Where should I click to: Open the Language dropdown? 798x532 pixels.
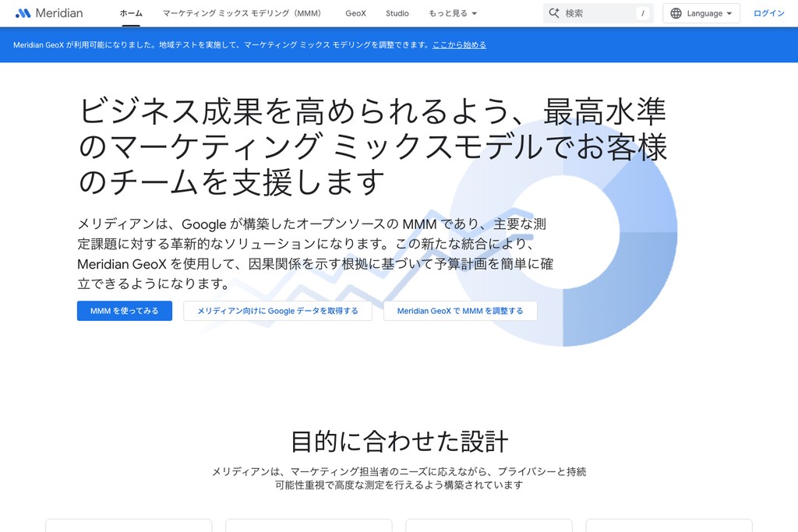(701, 13)
